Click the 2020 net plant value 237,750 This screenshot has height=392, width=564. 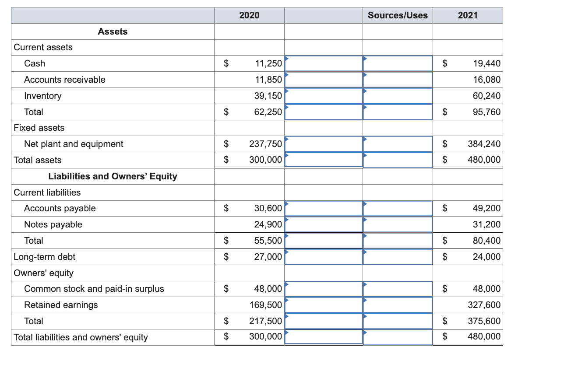click(266, 144)
